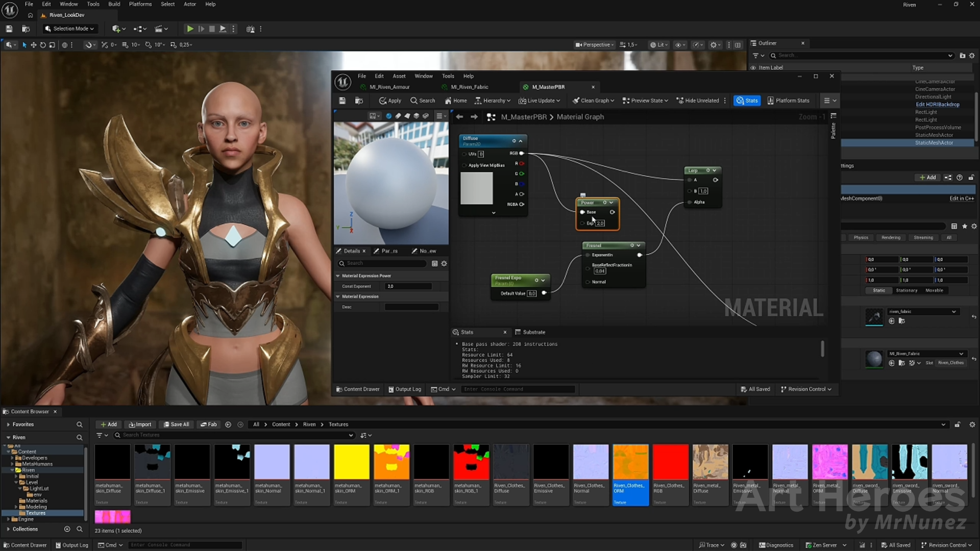Select the viewport Scale tool
The image size is (980, 551).
pyautogui.click(x=52, y=45)
